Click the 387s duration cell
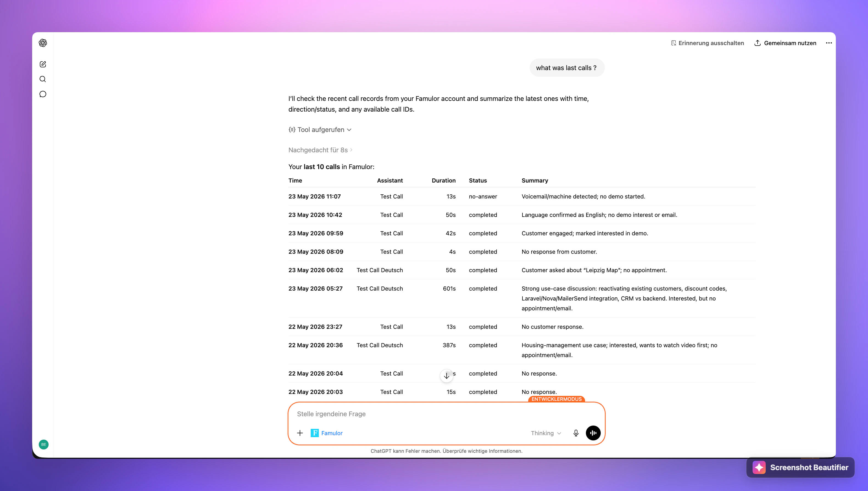This screenshot has height=491, width=868. [x=449, y=345]
